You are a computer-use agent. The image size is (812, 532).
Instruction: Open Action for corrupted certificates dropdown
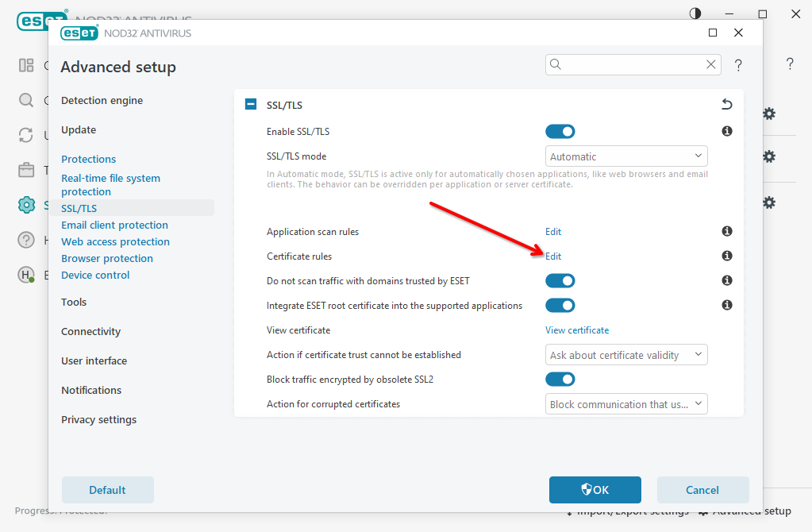[x=626, y=404]
